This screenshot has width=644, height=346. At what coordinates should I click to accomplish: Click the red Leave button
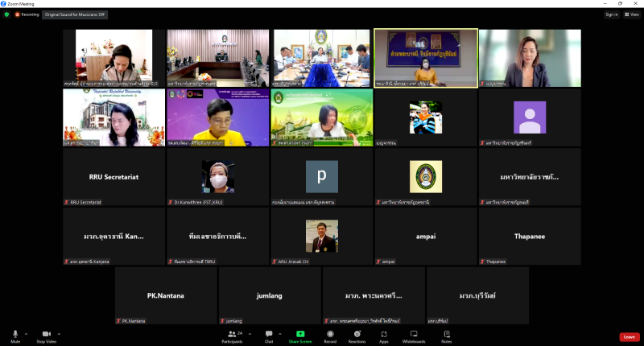630,336
